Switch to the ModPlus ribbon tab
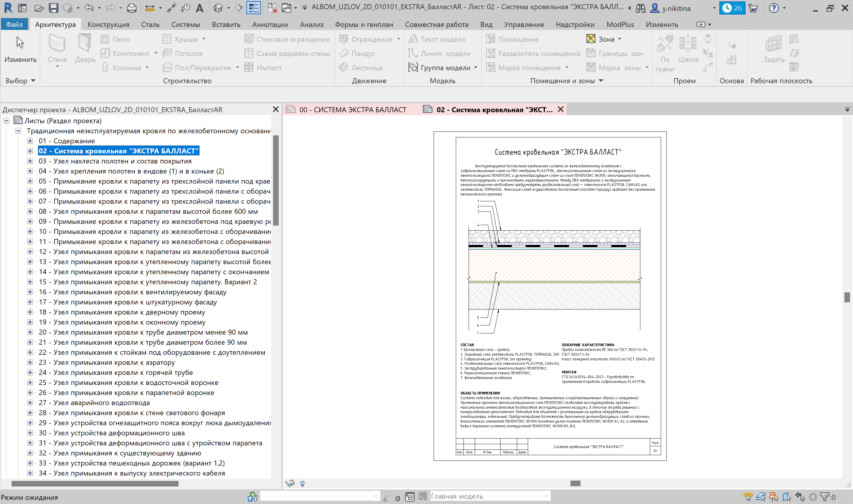 pos(620,25)
